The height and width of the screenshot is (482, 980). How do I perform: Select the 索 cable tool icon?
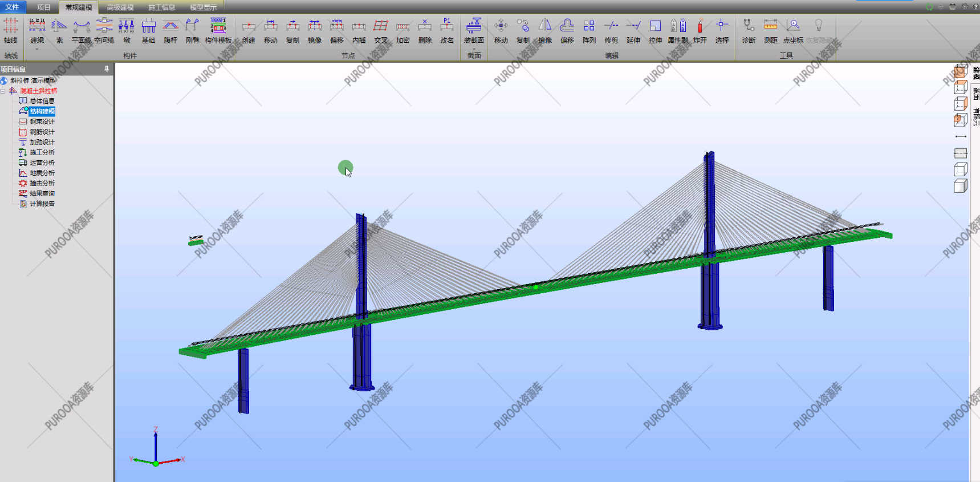59,30
